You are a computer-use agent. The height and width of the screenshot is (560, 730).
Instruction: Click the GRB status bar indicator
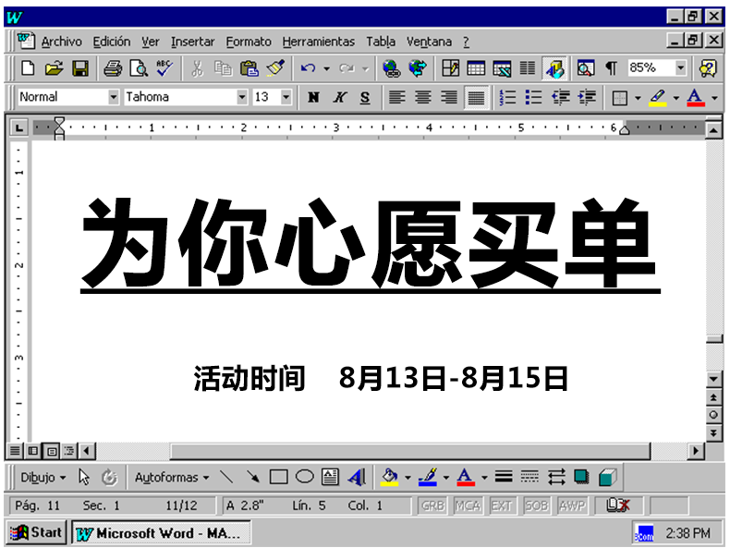432,506
